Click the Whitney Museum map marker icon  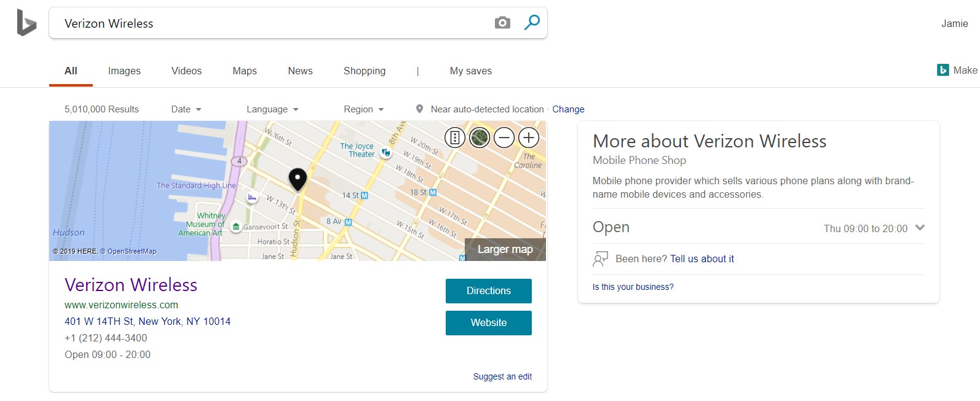coord(235,227)
